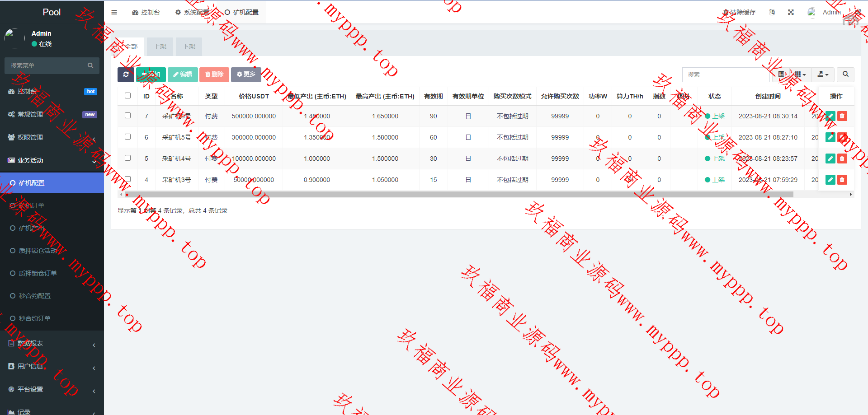868x415 pixels.
Task: Toggle fullscreen mode icon in header
Action: [x=791, y=12]
